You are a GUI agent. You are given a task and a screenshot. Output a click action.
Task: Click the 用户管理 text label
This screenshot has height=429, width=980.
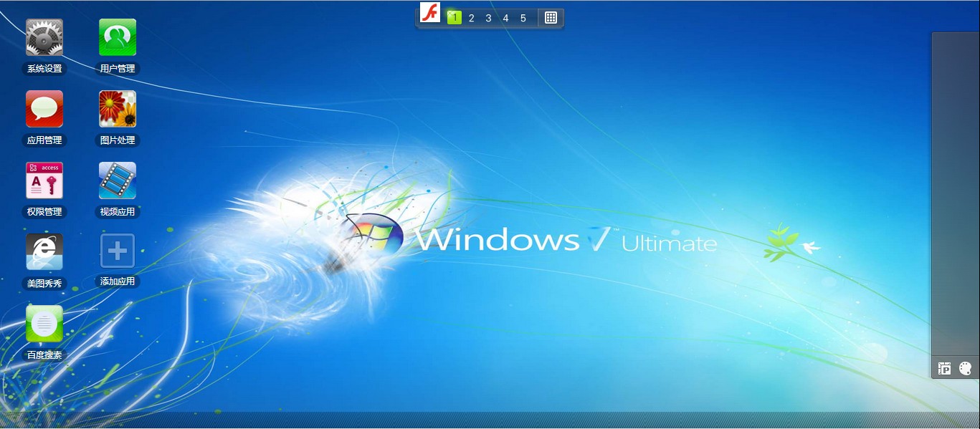(118, 69)
